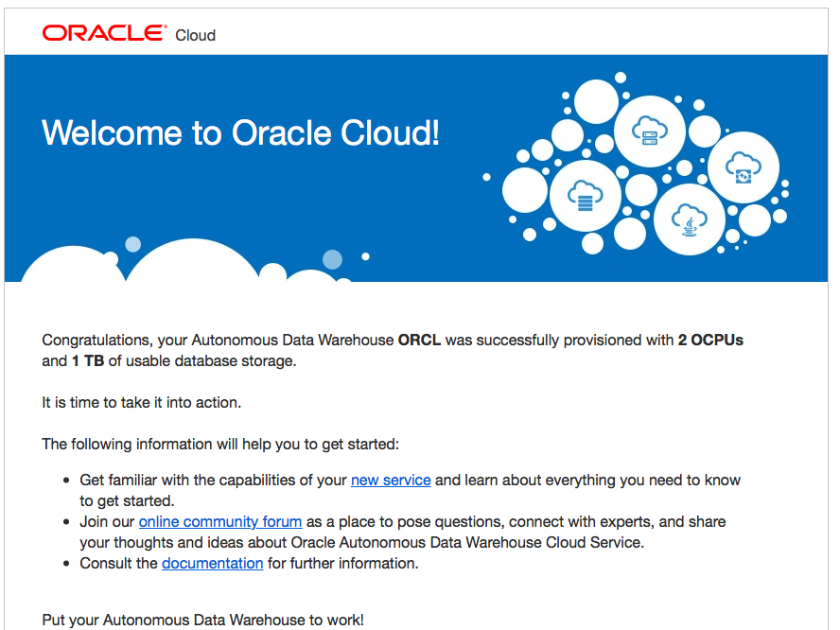Click 'It is time to take it into action.'
The image size is (840, 630).
(x=142, y=402)
